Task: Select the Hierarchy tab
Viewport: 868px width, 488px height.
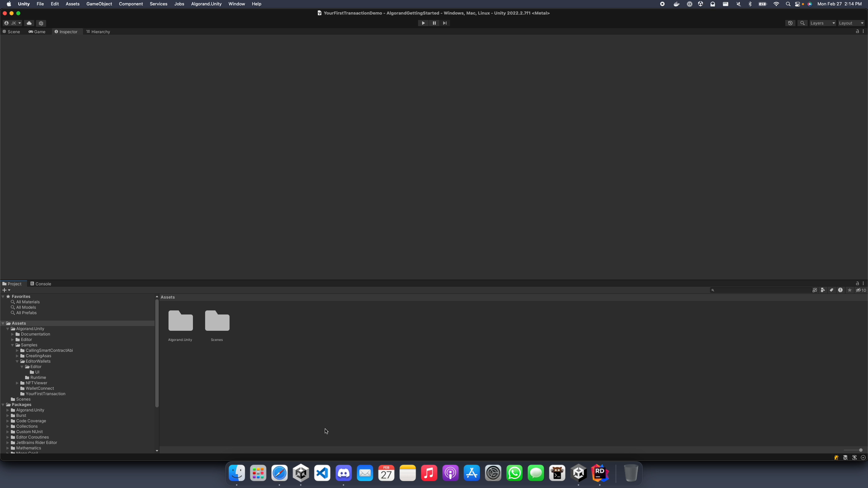Action: [x=98, y=32]
